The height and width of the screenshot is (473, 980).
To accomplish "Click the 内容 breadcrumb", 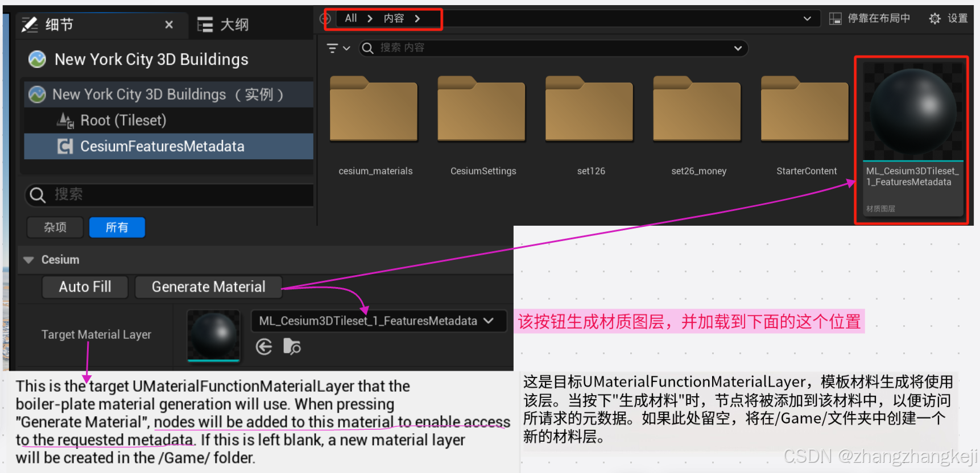I will [394, 18].
